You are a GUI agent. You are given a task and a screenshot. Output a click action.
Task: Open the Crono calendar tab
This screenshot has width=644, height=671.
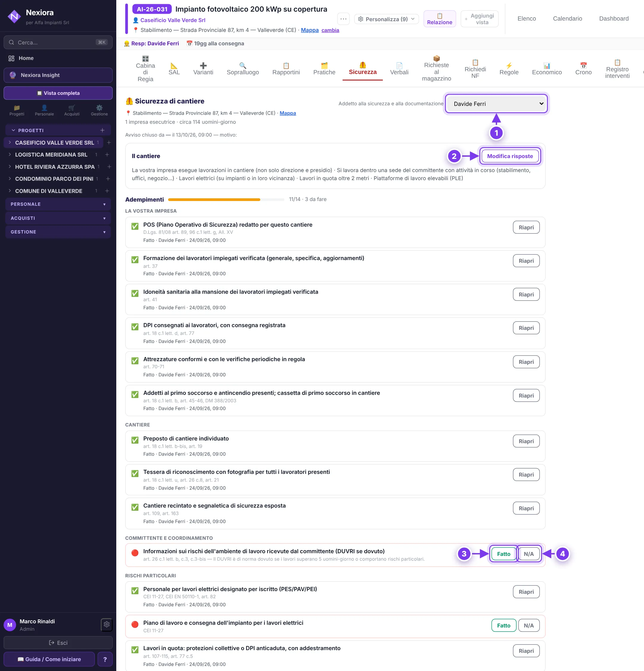pyautogui.click(x=583, y=69)
